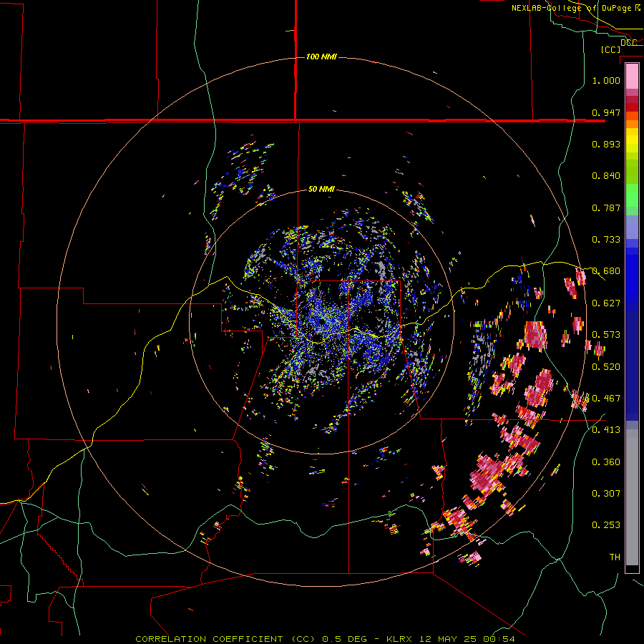
Task: Click the [CC] legend title
Action: click(611, 49)
